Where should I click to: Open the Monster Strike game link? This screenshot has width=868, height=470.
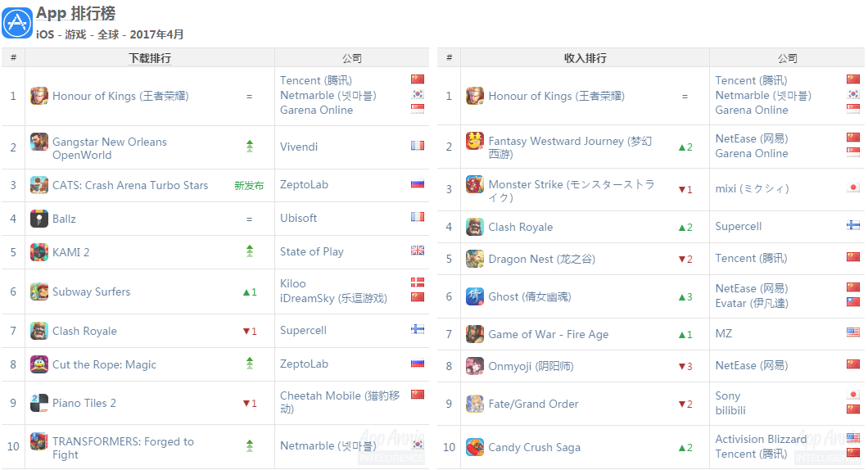[x=572, y=191]
